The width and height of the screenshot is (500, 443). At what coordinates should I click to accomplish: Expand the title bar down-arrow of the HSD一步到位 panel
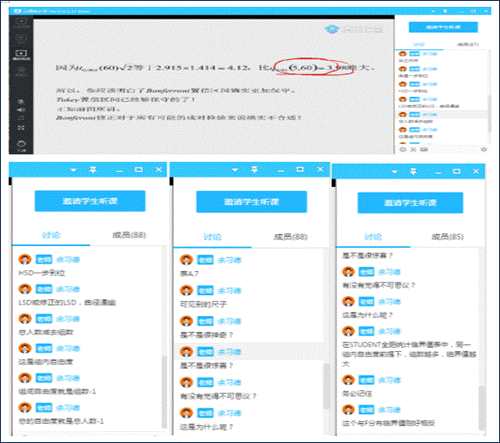coord(73,170)
